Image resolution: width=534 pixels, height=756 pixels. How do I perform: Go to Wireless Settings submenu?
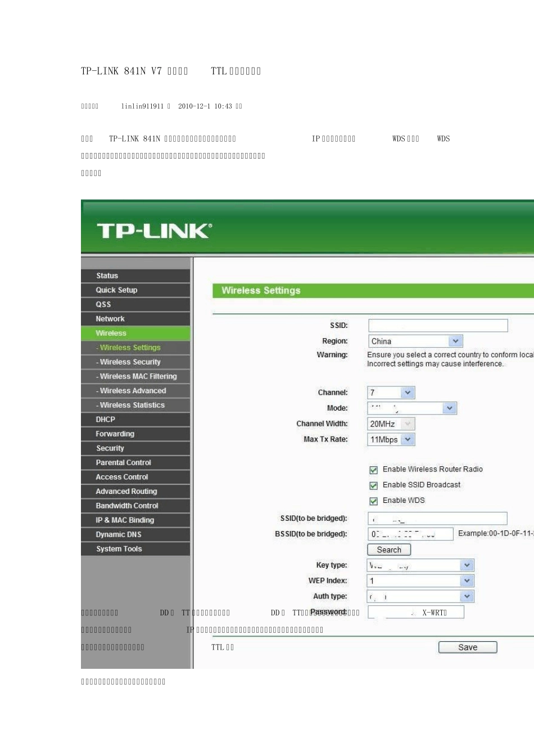coord(135,348)
